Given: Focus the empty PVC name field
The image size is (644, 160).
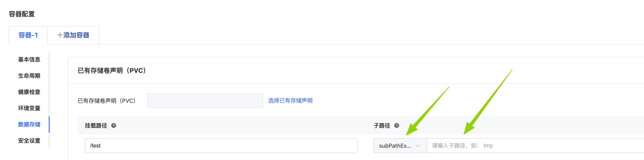Looking at the screenshot, I should 205,100.
